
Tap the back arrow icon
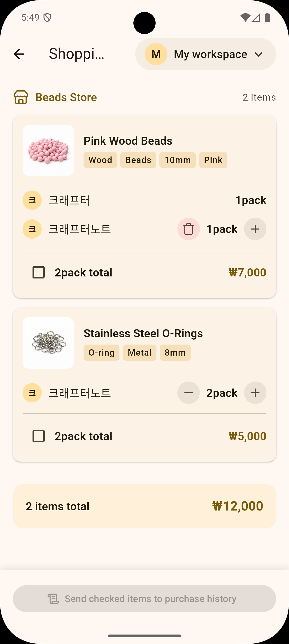tap(19, 54)
